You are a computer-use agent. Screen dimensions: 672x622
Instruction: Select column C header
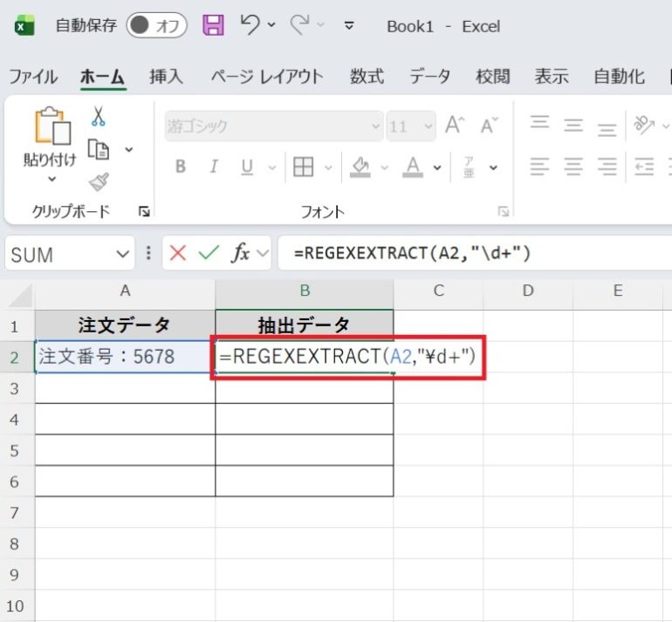438,290
